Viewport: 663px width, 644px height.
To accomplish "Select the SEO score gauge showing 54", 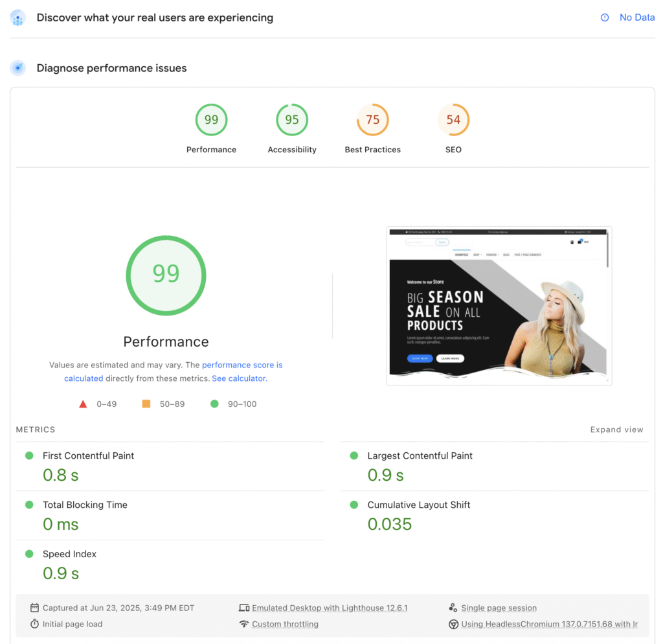I will click(453, 120).
